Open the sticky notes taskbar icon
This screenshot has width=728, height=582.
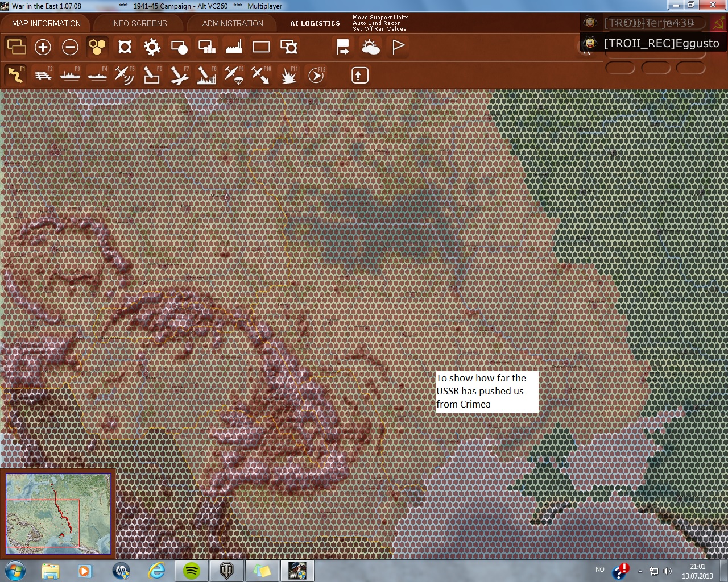click(262, 571)
